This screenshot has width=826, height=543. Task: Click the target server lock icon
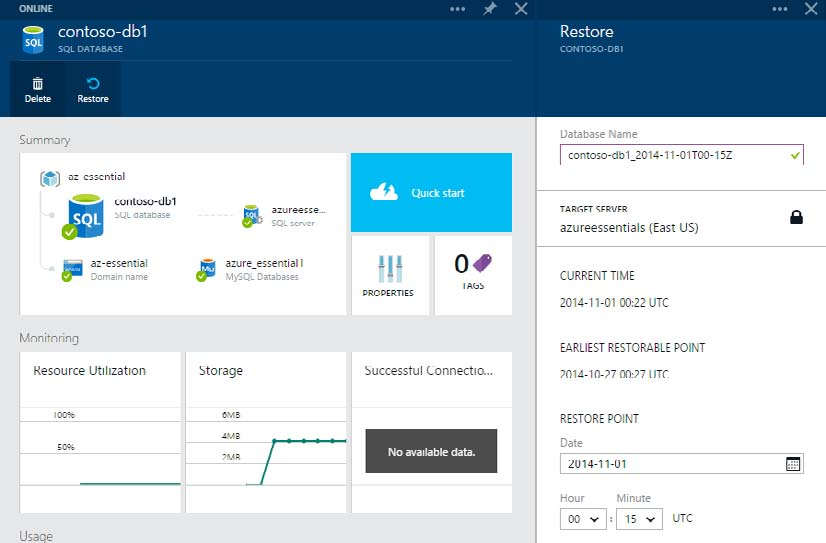tap(796, 217)
